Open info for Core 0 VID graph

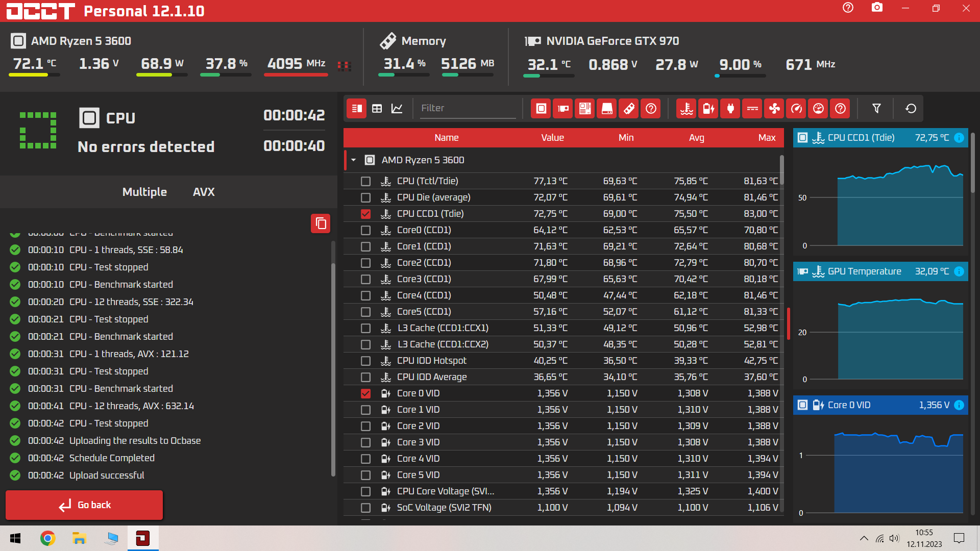[x=959, y=405]
